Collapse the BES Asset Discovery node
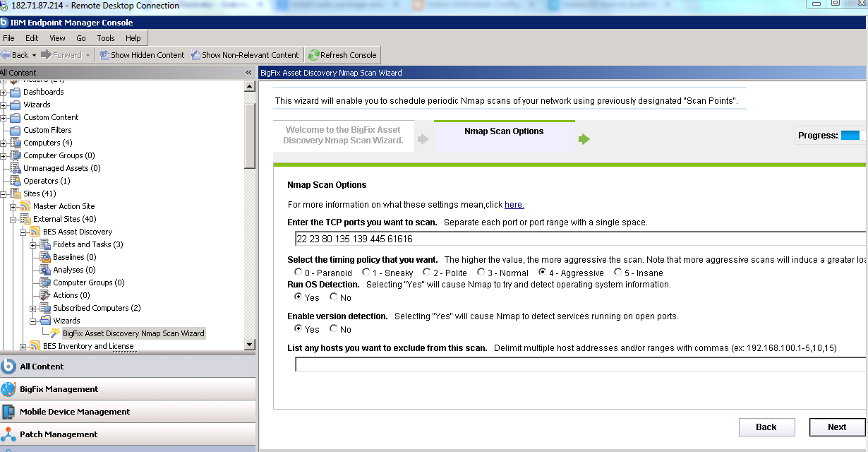 click(x=23, y=232)
